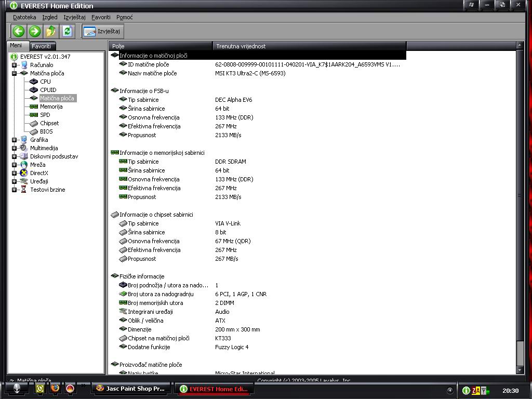The height and width of the screenshot is (399, 532).
Task: Switch to Jasc Paint Shop Pro taskbar button
Action: (x=131, y=389)
